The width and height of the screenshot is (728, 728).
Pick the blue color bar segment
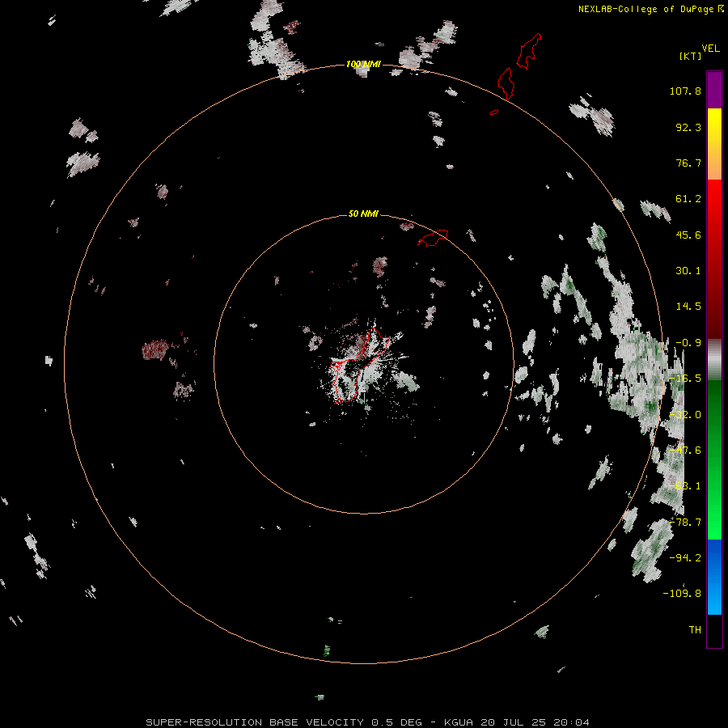pos(714,577)
